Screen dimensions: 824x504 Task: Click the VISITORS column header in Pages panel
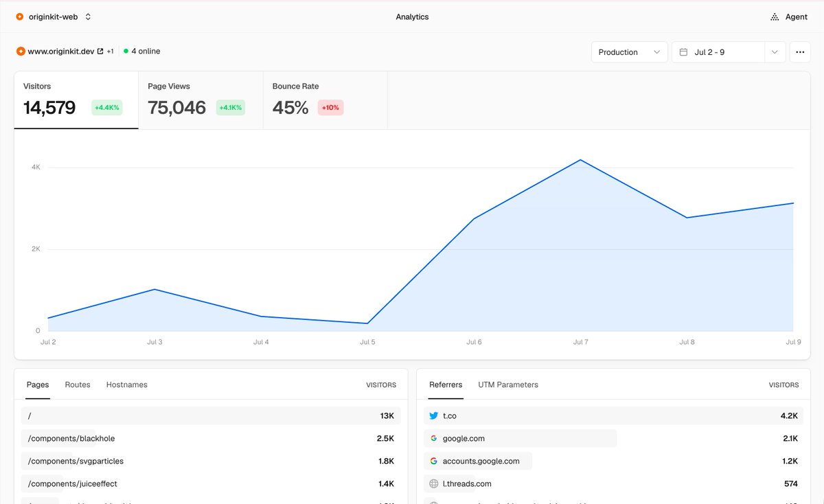(x=381, y=385)
